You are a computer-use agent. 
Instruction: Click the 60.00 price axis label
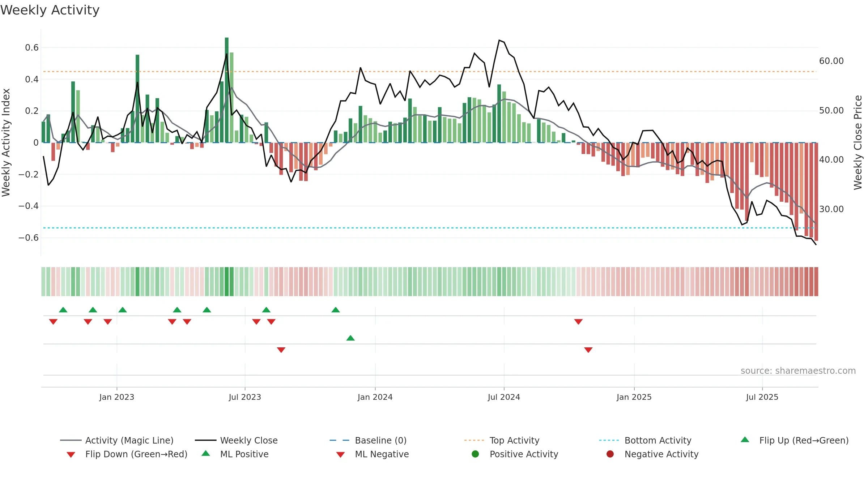(831, 61)
